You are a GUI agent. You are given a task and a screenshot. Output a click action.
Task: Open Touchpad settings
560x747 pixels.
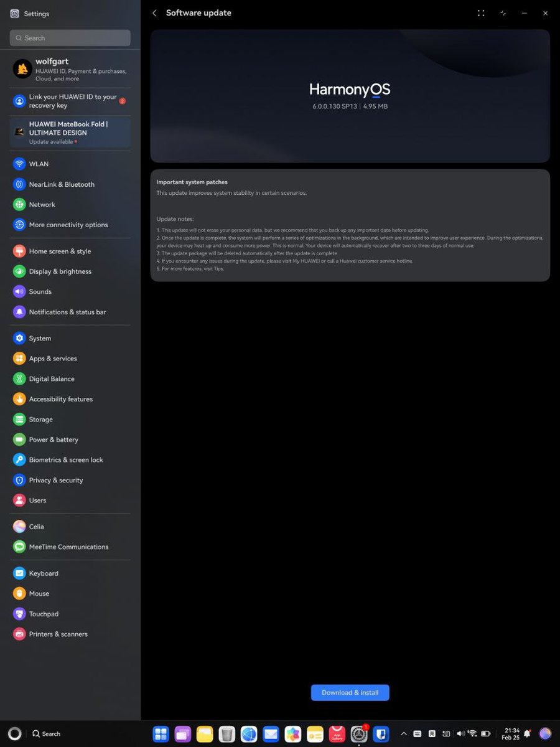(70, 614)
